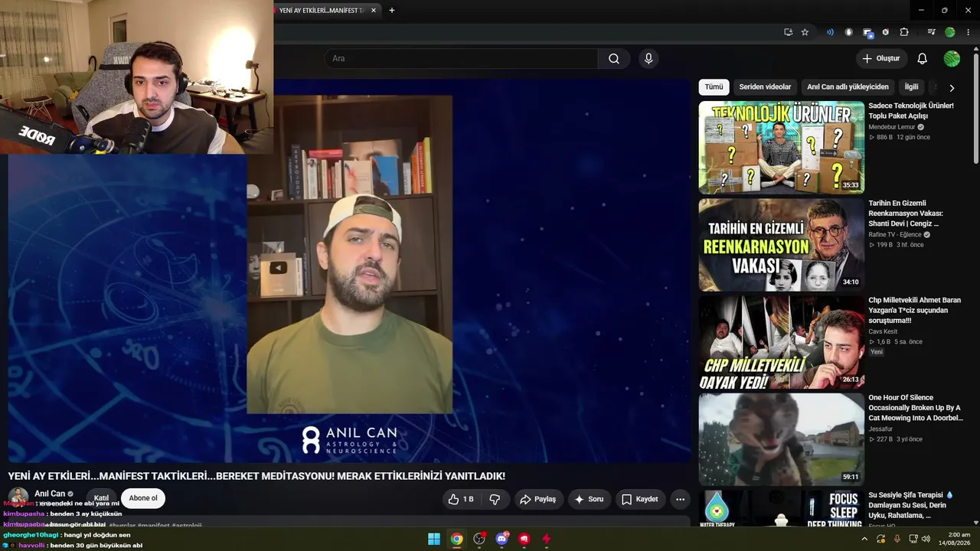The height and width of the screenshot is (551, 980).
Task: Select the İlgili filter chip
Action: (x=911, y=87)
